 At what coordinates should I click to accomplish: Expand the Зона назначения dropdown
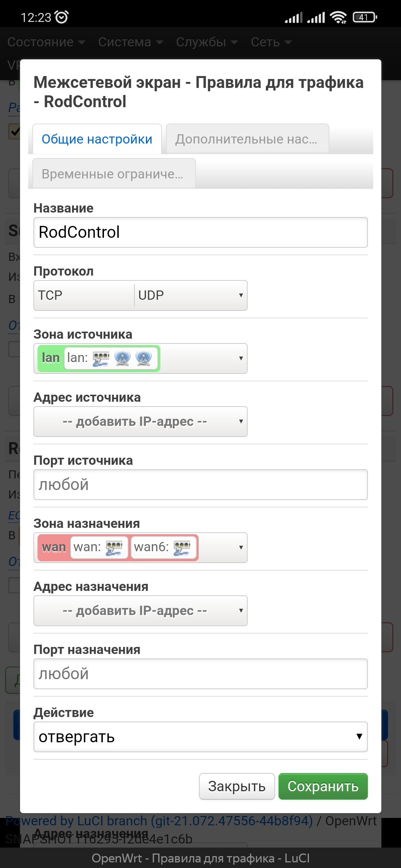tap(241, 548)
